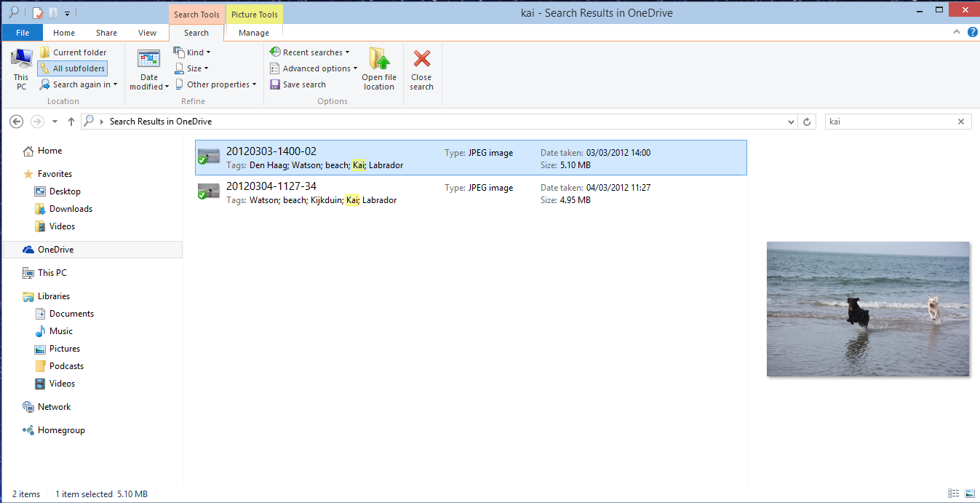Viewport: 980px width, 503px height.
Task: Click the Close search red X icon
Action: pyautogui.click(x=421, y=60)
